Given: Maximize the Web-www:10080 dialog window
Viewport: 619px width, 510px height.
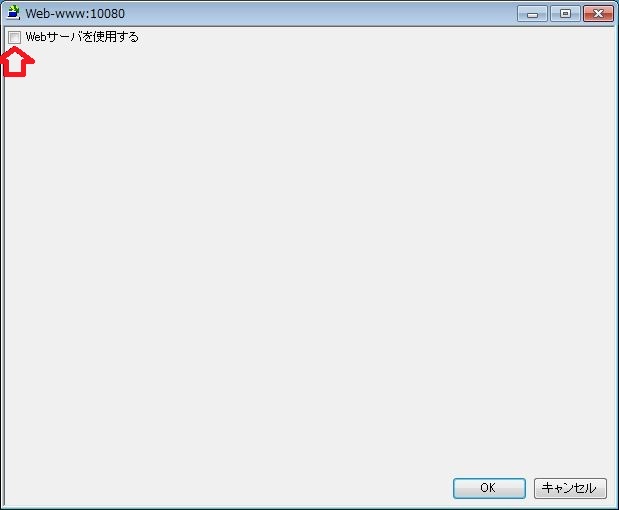Looking at the screenshot, I should (x=565, y=14).
